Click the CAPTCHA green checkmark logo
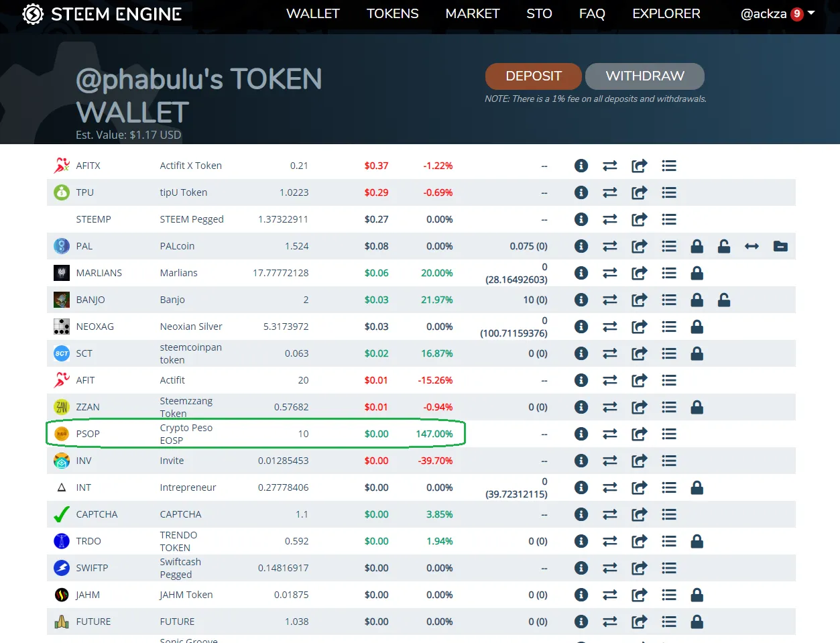 (62, 514)
